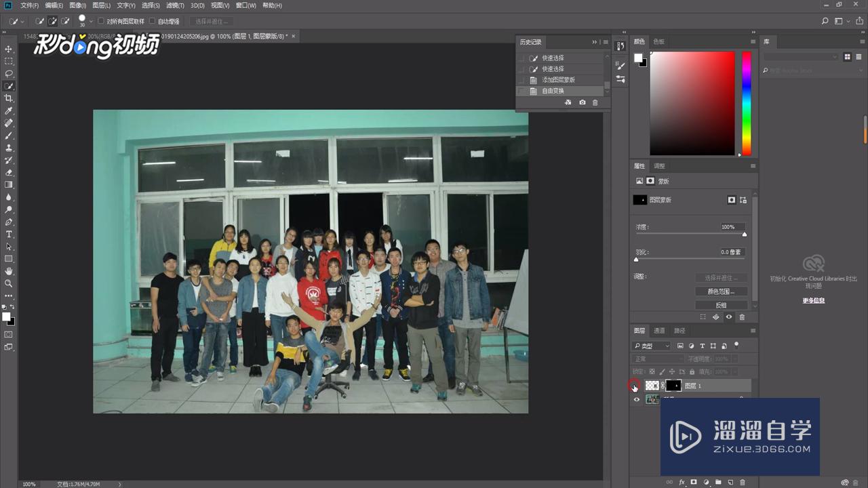Click Create new layer icon
This screenshot has width=868, height=488.
(x=730, y=482)
